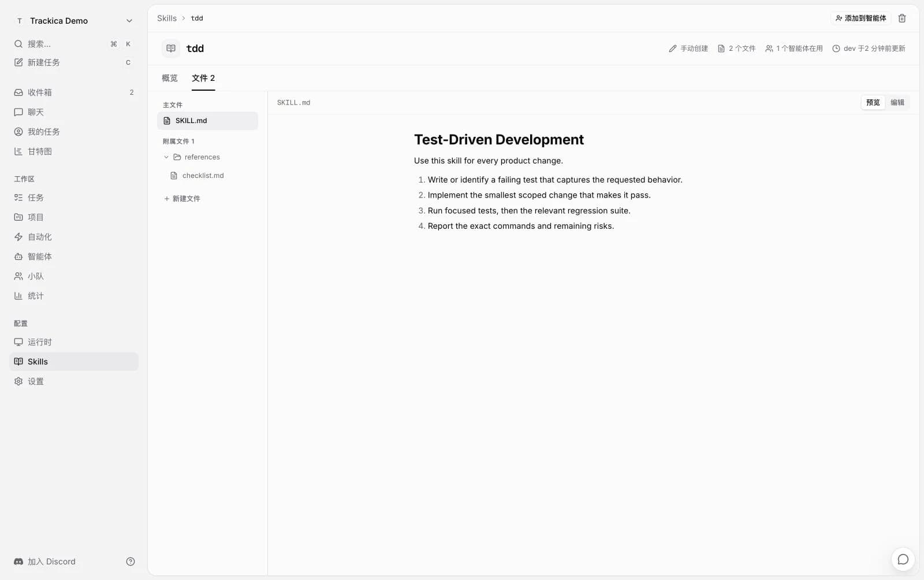Click the new task pencil icon
The height and width of the screenshot is (580, 924).
(x=18, y=62)
